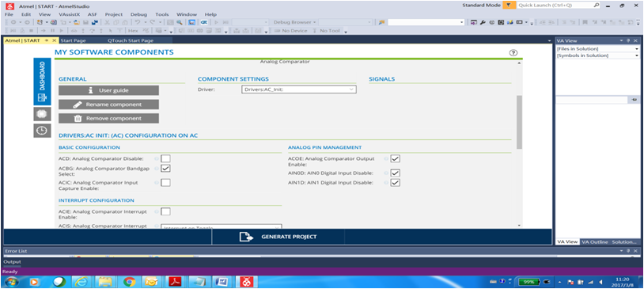Click the No Tool toolbar item
Viewport: 644px width, 289px height.
(x=326, y=30)
